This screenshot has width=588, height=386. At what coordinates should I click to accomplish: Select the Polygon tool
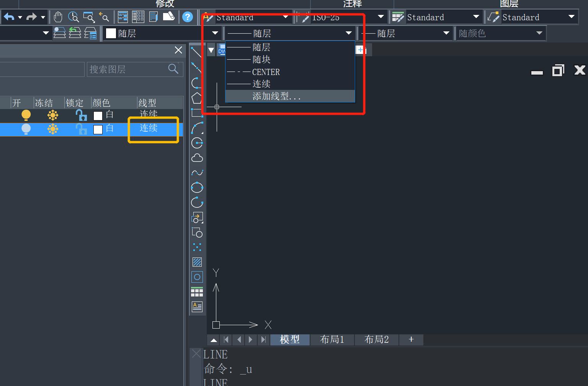197,98
